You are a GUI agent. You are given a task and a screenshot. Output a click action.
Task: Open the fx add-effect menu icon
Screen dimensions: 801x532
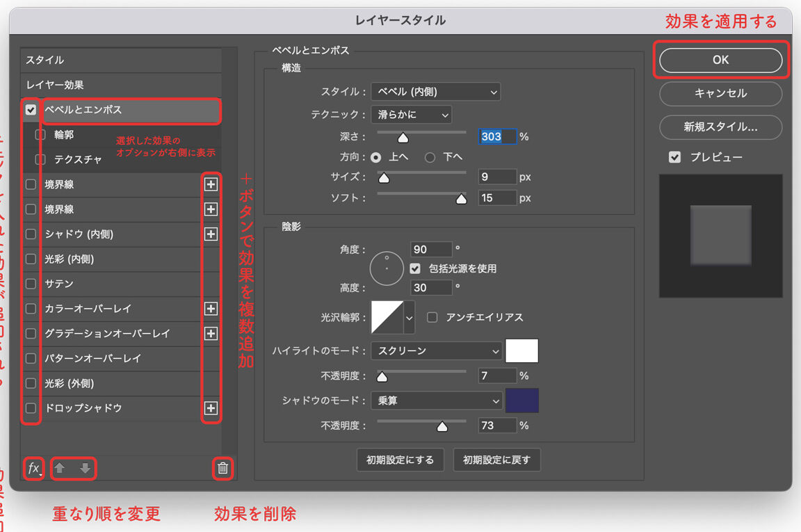[33, 468]
